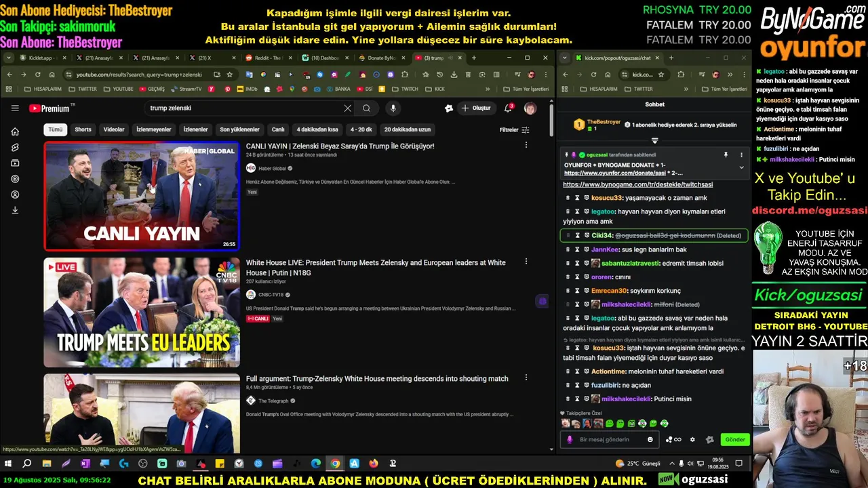Open Subscriptions icon in YouTube sidebar
The image size is (868, 488).
15,163
